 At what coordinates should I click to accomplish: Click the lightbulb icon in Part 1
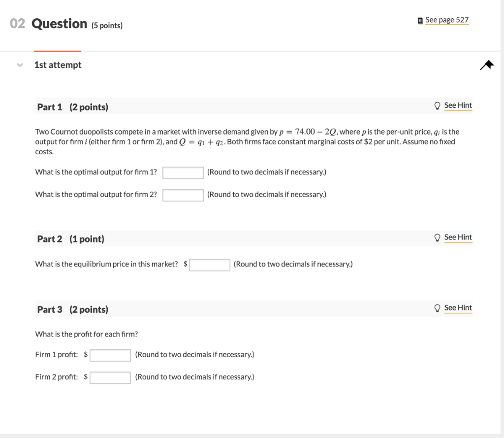pyautogui.click(x=437, y=106)
